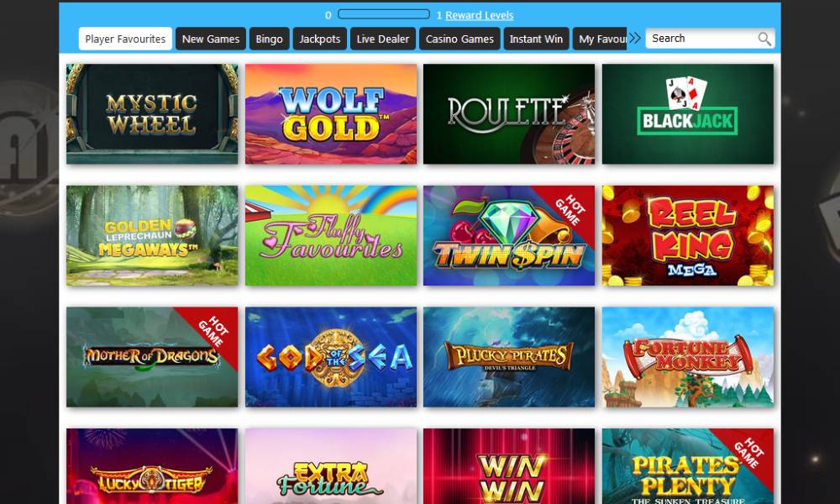Viewport: 840px width, 504px height.
Task: Follow the Reward Levels link
Action: [480, 15]
